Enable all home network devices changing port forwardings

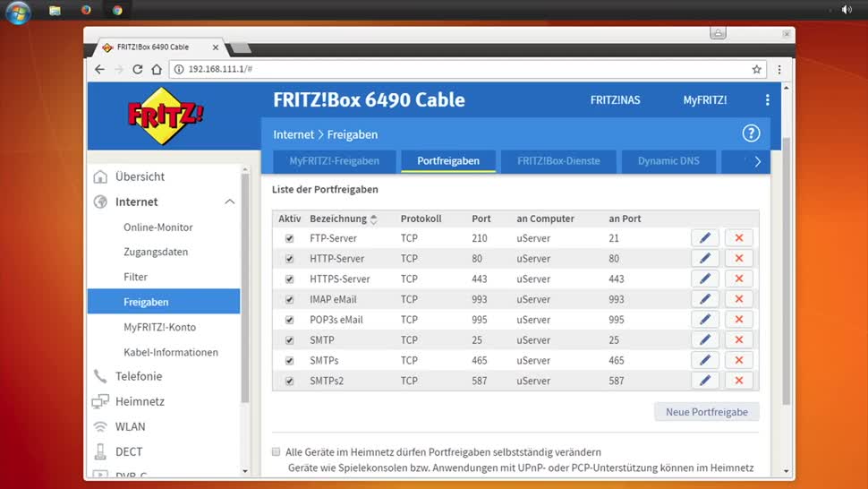point(277,452)
